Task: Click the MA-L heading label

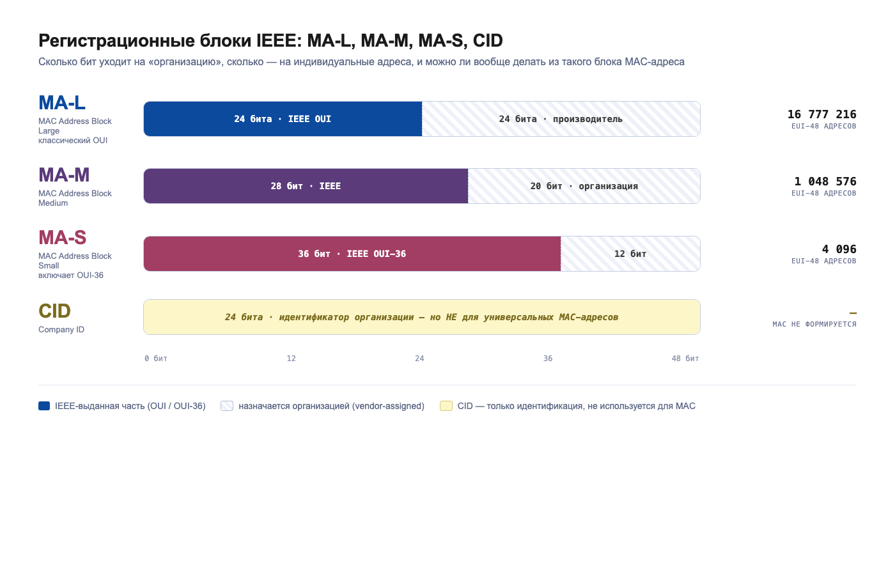Action: [x=62, y=103]
